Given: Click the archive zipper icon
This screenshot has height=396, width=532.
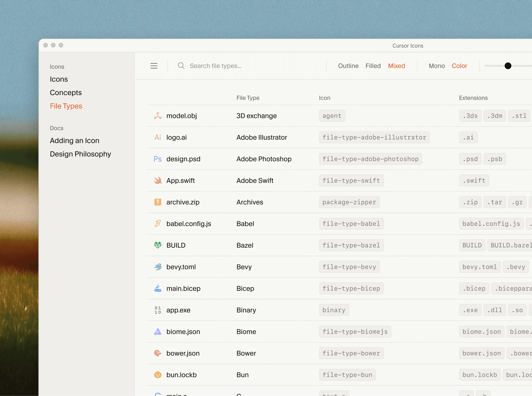Looking at the screenshot, I should [158, 202].
